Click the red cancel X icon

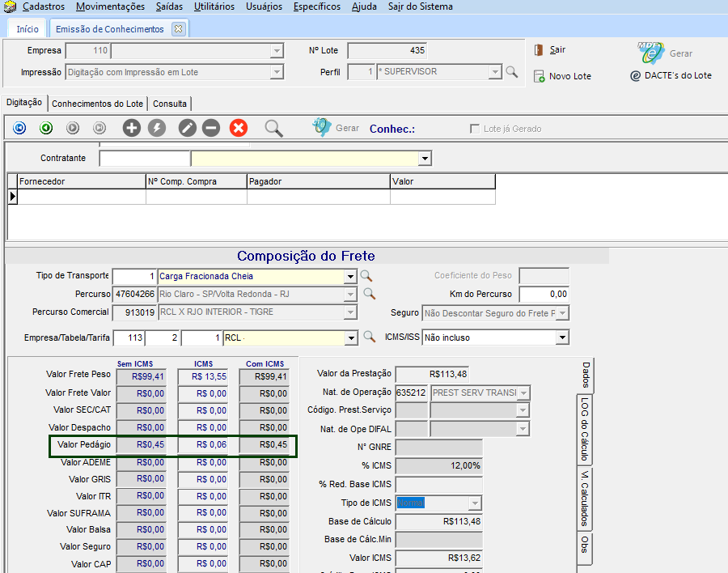tap(238, 128)
